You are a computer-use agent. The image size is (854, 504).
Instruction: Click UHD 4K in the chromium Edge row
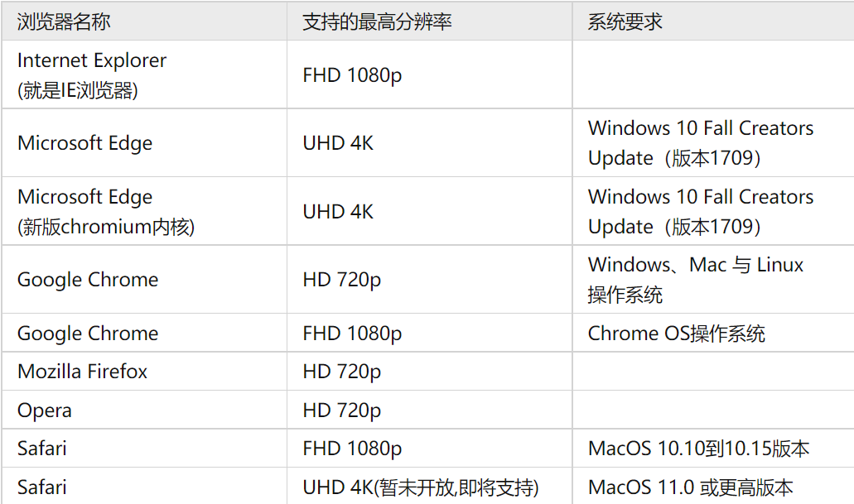pyautogui.click(x=338, y=212)
